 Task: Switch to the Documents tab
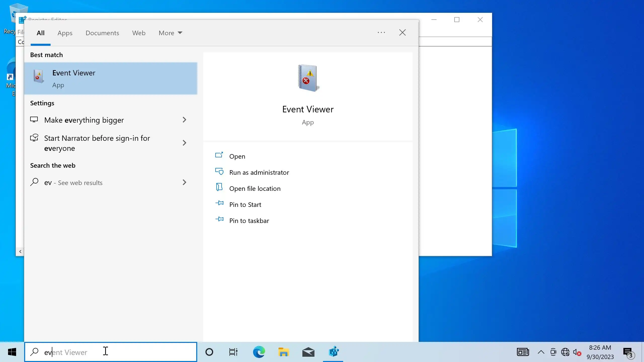pos(102,33)
